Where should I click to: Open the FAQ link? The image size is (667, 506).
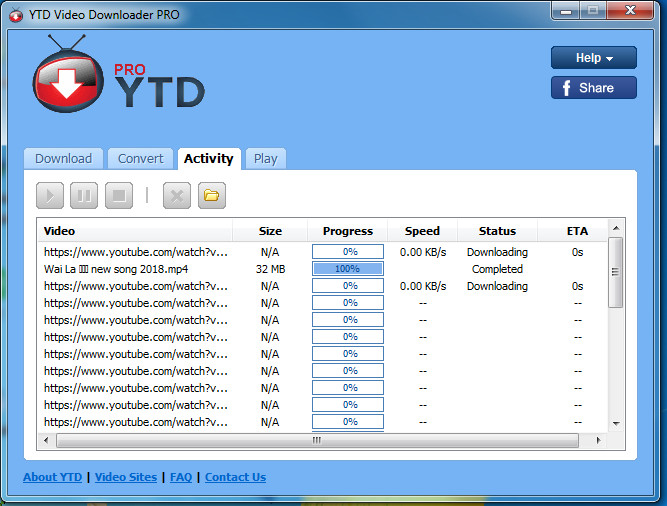[181, 477]
